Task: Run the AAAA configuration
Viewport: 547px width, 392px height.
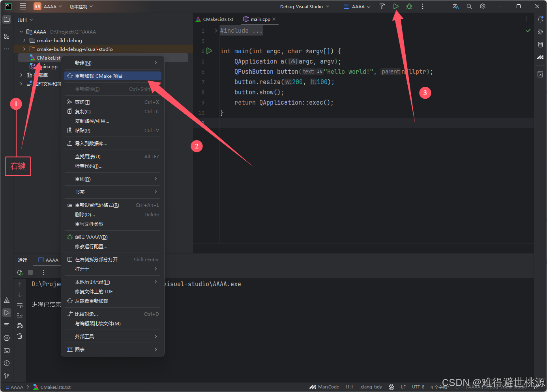Action: pos(396,6)
